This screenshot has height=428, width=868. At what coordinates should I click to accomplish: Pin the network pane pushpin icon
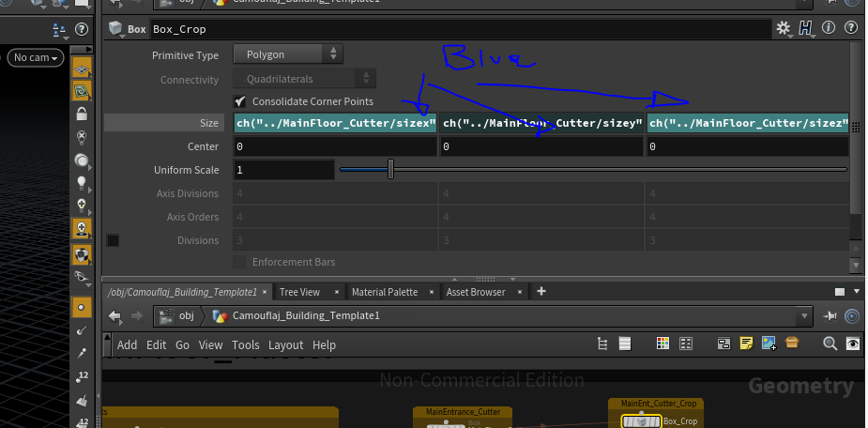830,315
